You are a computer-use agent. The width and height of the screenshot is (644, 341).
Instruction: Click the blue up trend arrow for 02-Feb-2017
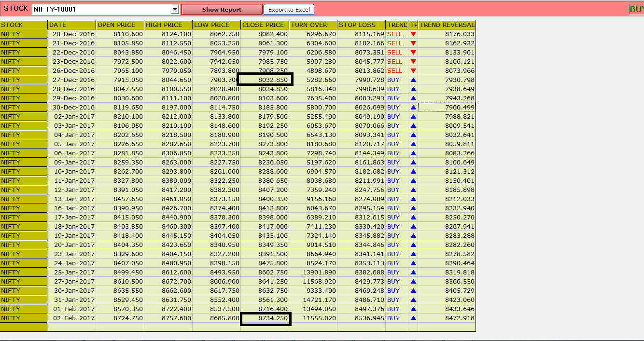click(x=413, y=318)
